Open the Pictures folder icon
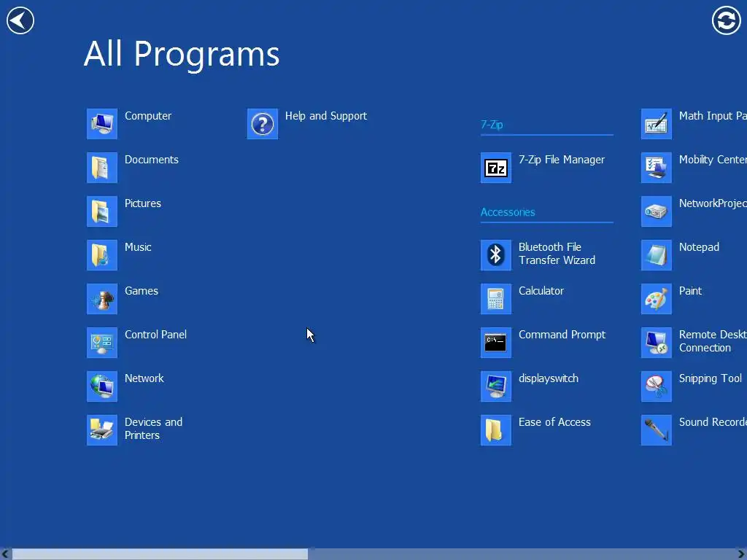This screenshot has width=747, height=560. (x=102, y=211)
